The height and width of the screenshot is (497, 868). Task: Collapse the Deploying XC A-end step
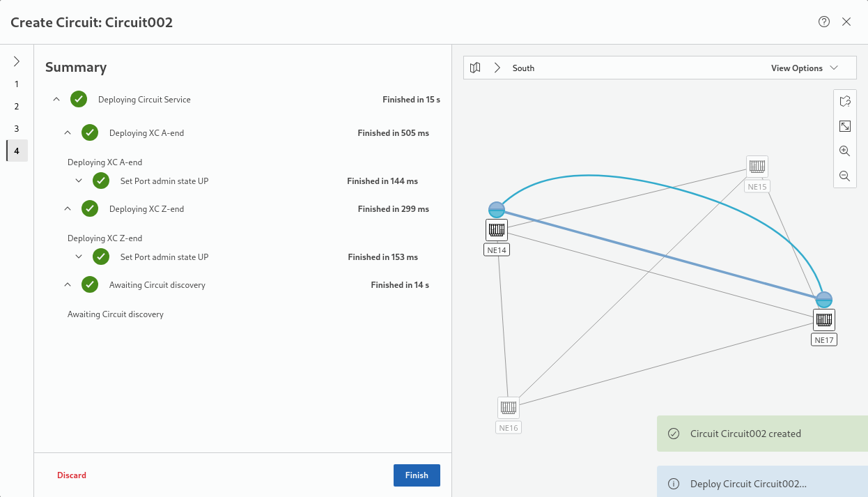pos(68,133)
